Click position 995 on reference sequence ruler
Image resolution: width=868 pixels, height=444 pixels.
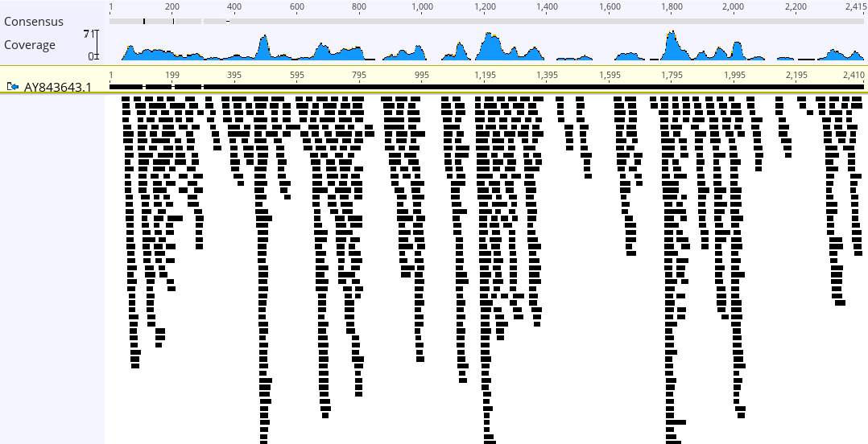(421, 75)
